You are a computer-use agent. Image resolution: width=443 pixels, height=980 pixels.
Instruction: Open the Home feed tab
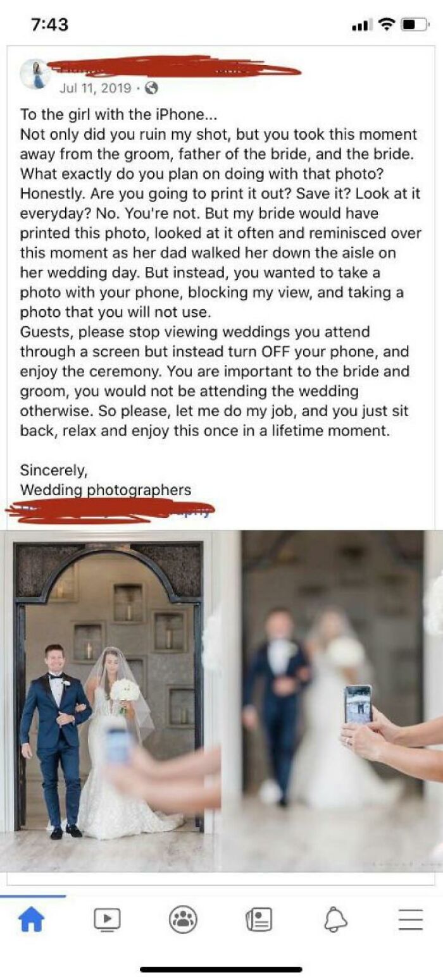point(32,919)
